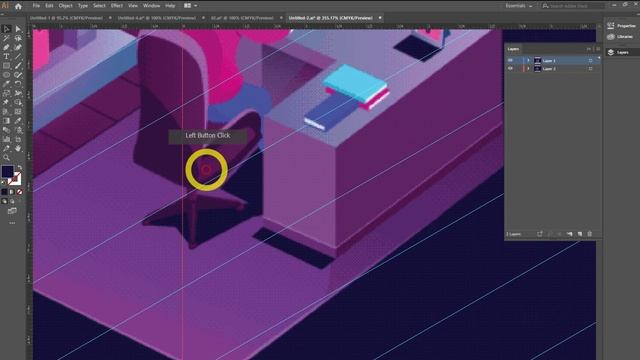Create new layer in Layers panel
This screenshot has height=360, width=640.
click(580, 234)
